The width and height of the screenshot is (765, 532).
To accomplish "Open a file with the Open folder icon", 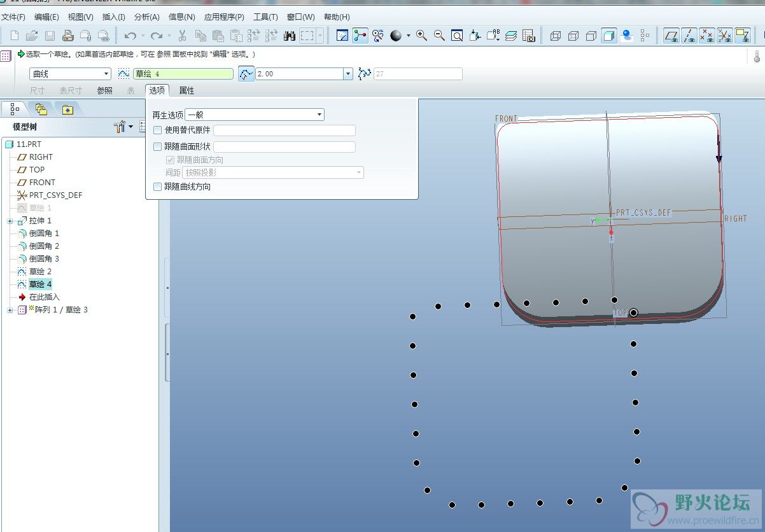I will (x=32, y=36).
